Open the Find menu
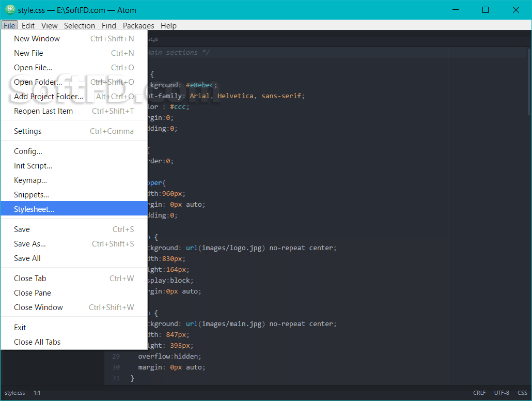 [x=109, y=25]
